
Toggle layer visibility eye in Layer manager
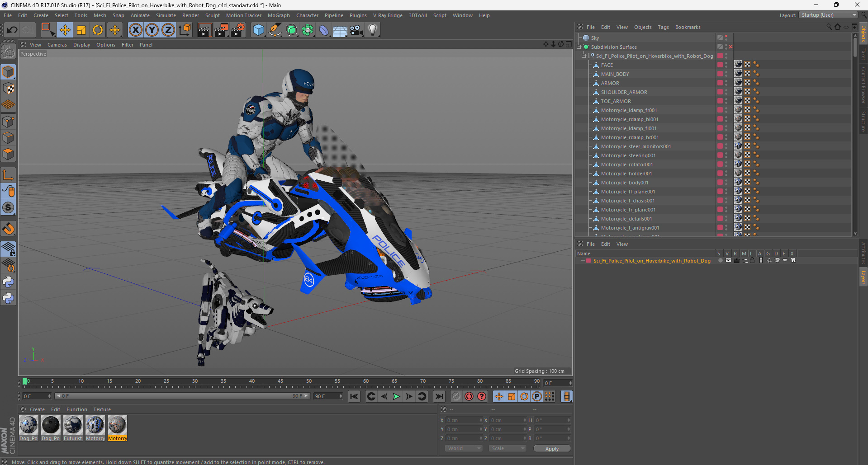[x=728, y=260]
